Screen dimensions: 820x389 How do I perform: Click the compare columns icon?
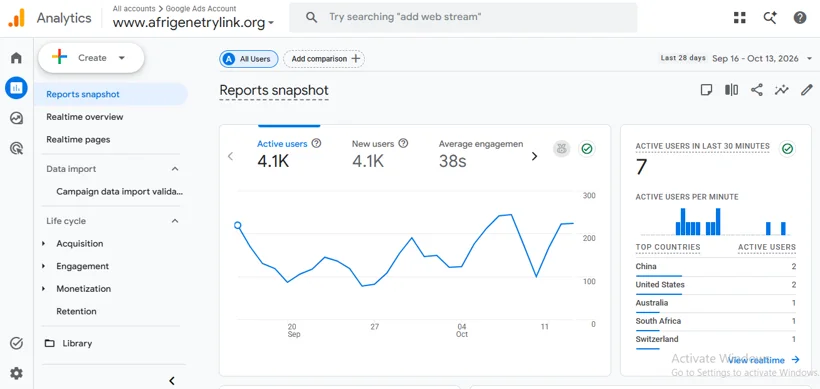click(731, 90)
